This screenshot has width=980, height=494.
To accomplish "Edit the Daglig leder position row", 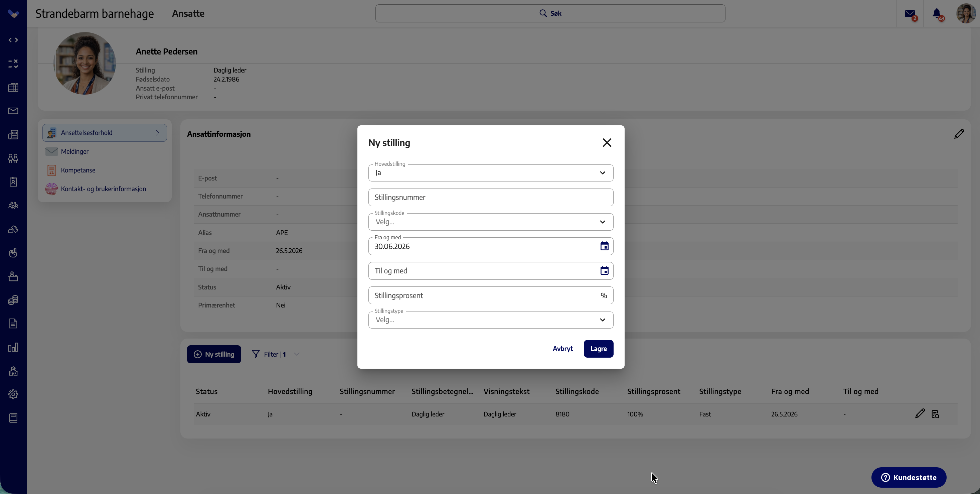I will click(920, 414).
